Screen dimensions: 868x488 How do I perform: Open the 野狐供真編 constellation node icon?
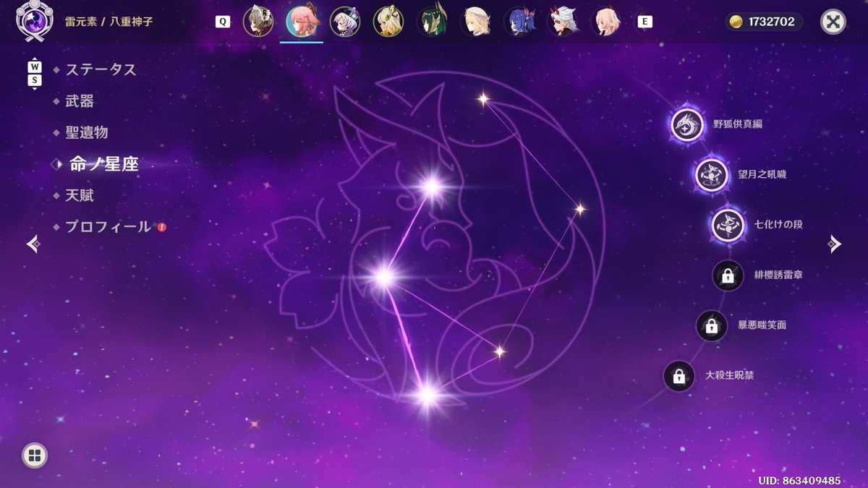(x=686, y=124)
